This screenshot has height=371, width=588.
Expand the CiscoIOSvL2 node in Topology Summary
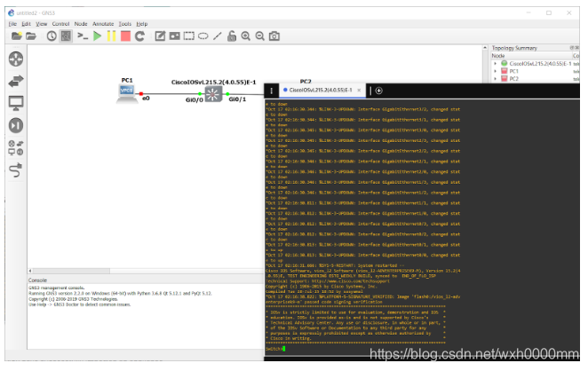point(496,64)
